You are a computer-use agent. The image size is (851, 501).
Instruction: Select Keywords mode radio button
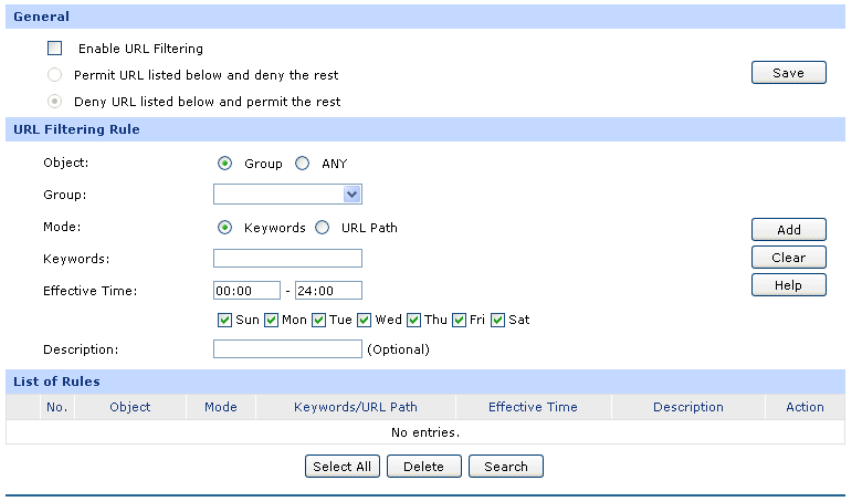point(225,227)
